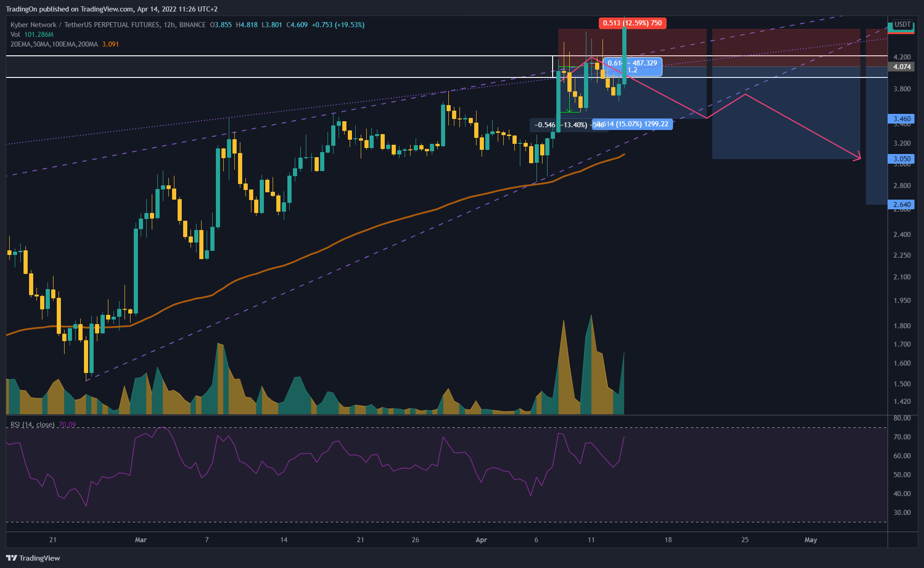
Task: Click the C4.609 close price readout
Action: [297, 25]
